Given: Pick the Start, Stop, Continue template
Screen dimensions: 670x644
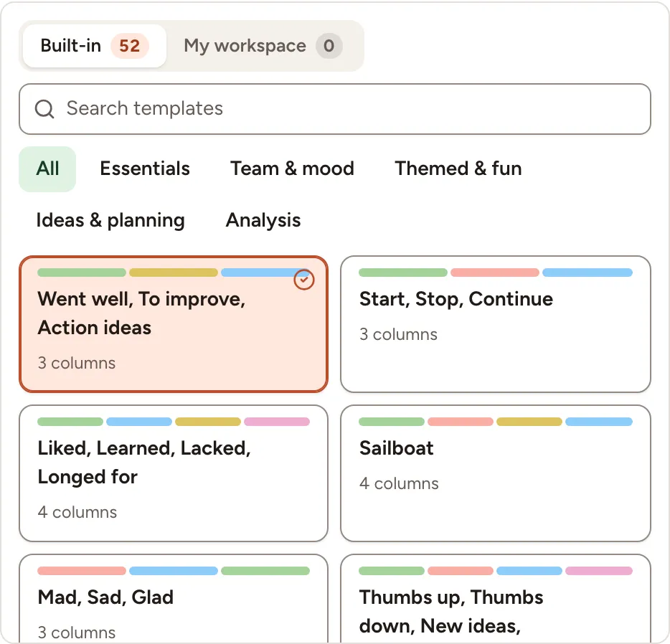Looking at the screenshot, I should point(496,324).
